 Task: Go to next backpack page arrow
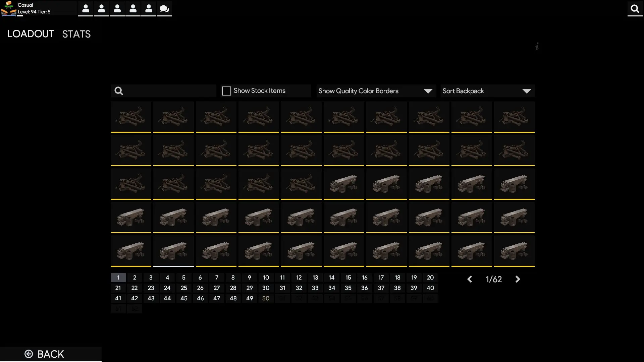(x=518, y=279)
